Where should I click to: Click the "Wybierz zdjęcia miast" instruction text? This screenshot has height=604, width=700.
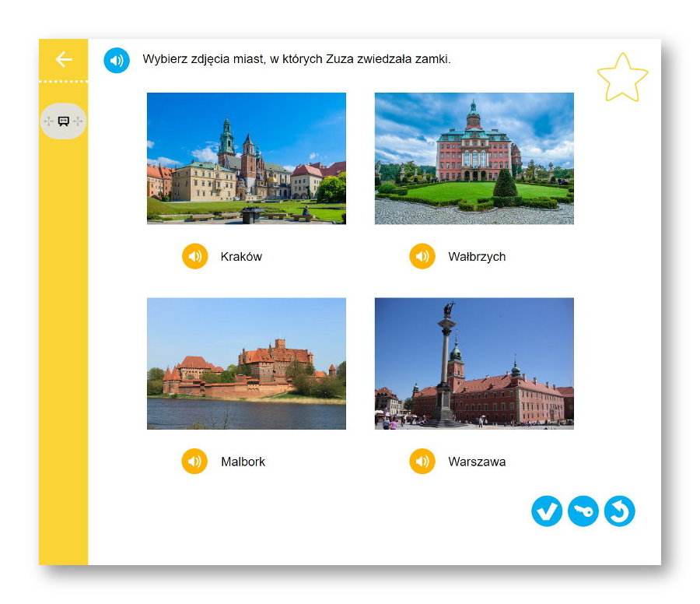(x=296, y=59)
